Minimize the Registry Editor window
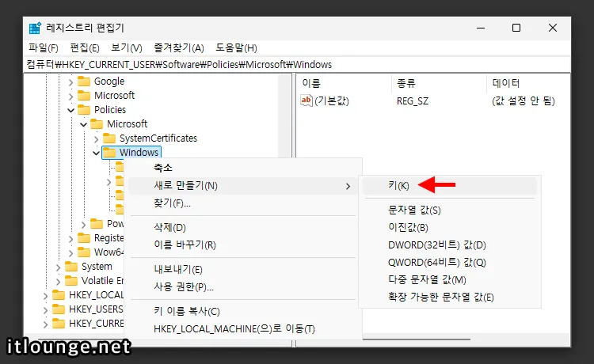The width and height of the screenshot is (594, 364). tap(481, 28)
